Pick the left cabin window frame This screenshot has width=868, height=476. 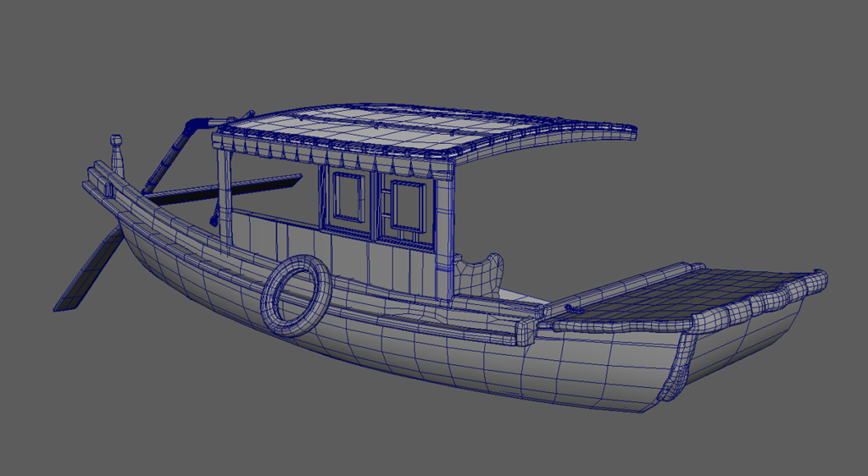point(348,197)
